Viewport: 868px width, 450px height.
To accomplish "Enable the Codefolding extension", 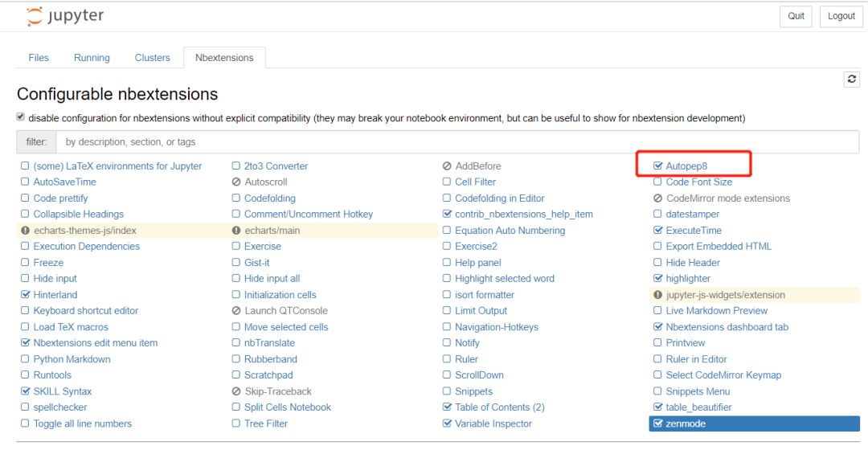I will (235, 198).
